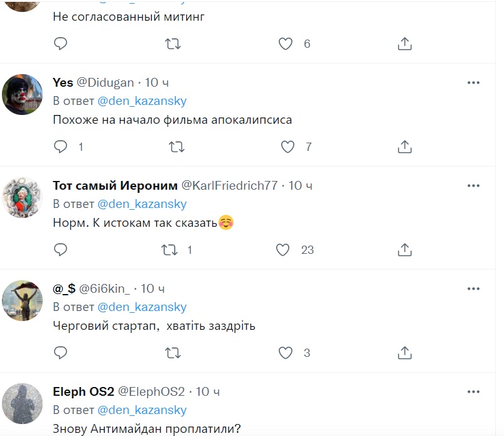This screenshot has height=436, width=504.
Task: Share the tweet from @Didugan
Action: click(405, 147)
